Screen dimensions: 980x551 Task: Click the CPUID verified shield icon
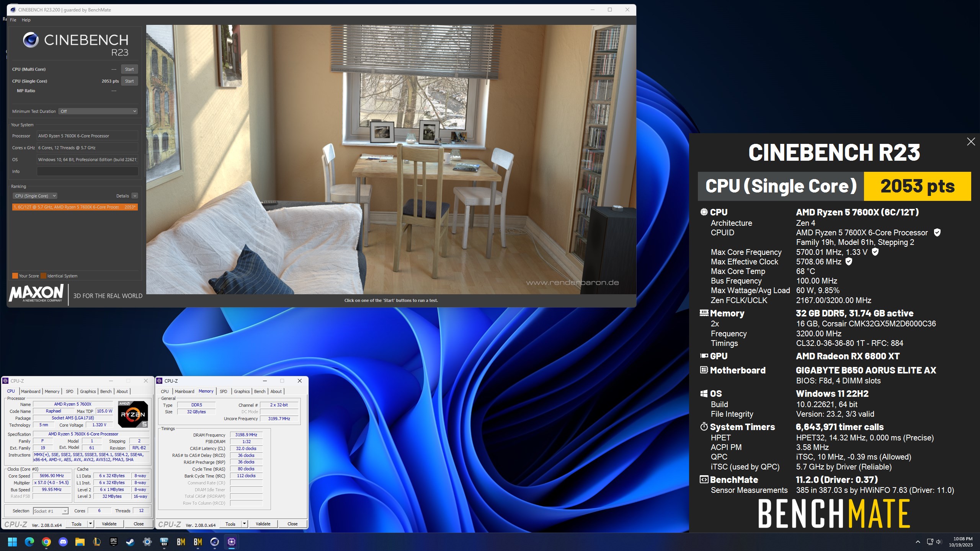tap(937, 232)
